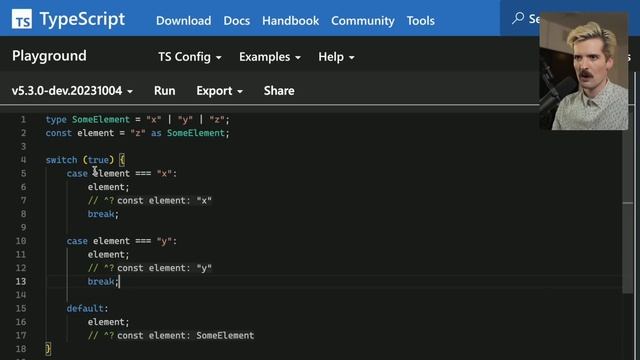Click break on line 13
Viewport: 640px width, 360px height.
click(x=101, y=282)
